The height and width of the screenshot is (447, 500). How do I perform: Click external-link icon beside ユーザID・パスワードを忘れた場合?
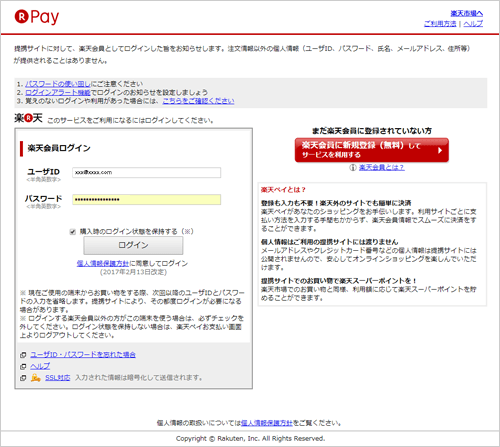tap(23, 355)
